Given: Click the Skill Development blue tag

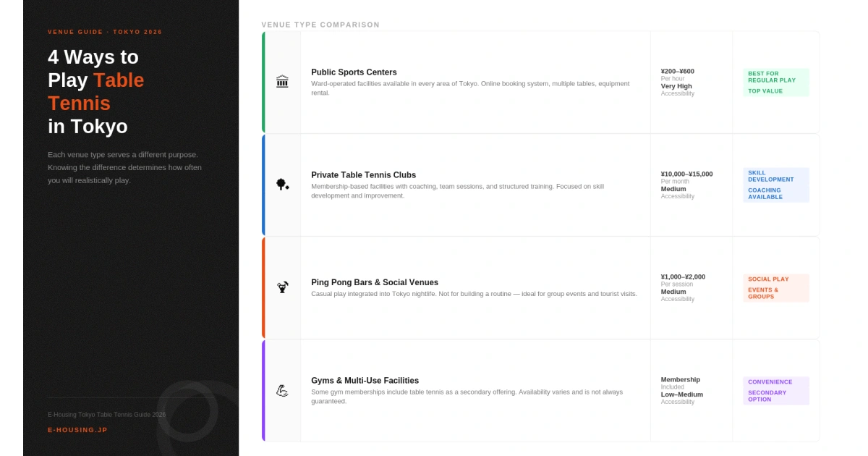Looking at the screenshot, I should [x=770, y=177].
